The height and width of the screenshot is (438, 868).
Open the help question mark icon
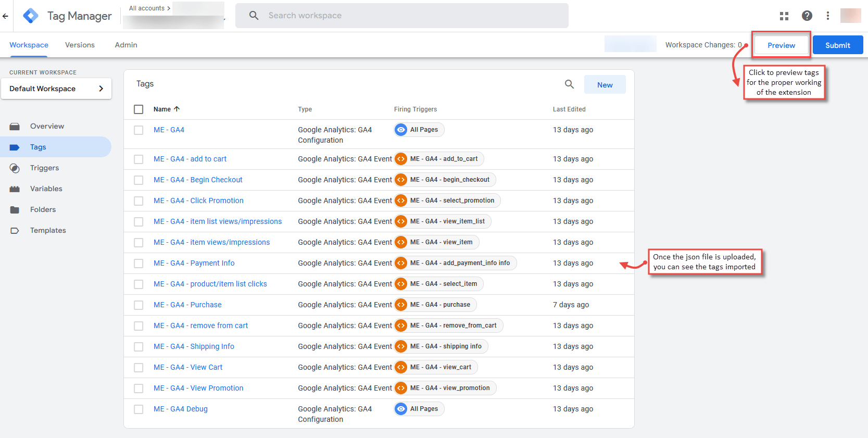pyautogui.click(x=807, y=16)
